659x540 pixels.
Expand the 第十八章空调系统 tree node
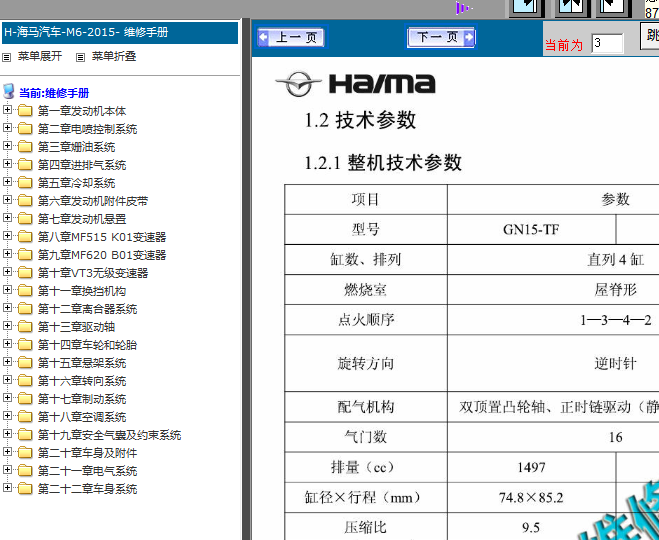[7, 416]
